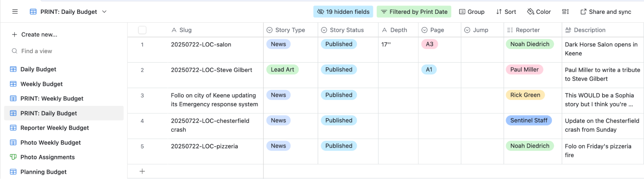This screenshot has width=644, height=179.
Task: Click the plus icon to add row
Action: pos(142,171)
